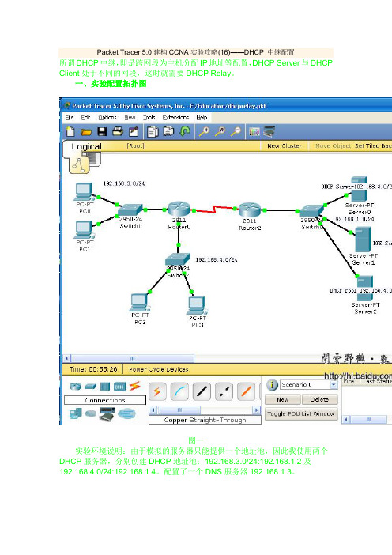Image resolution: width=392 pixels, height=555 pixels.
Task: Select Switch2 below Router0
Action: coord(178,260)
